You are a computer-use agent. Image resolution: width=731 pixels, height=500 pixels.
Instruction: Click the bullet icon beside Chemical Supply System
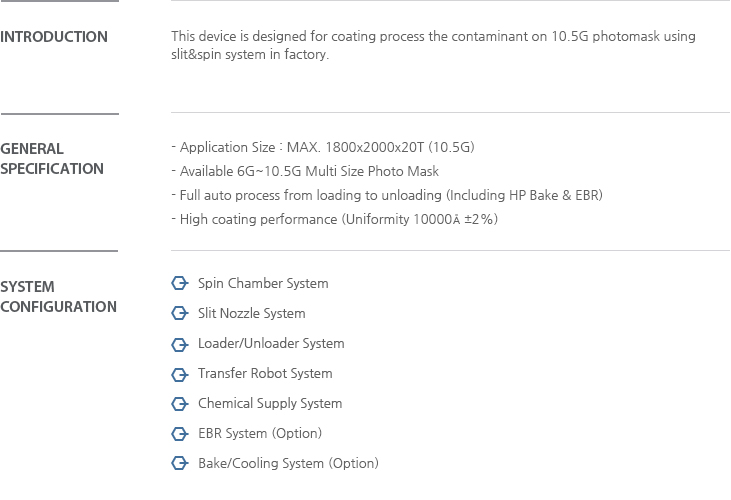[179, 404]
